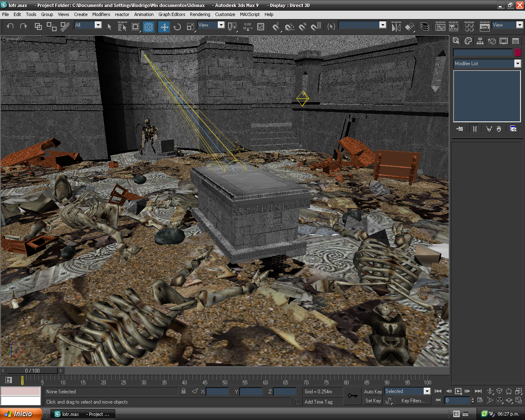Toggle the 3D Snaps magnet

click(x=276, y=27)
